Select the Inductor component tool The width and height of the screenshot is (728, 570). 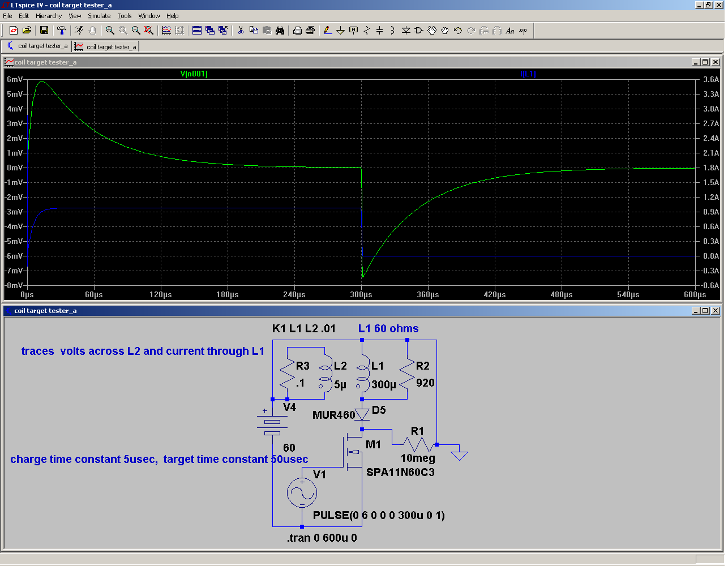pyautogui.click(x=392, y=31)
